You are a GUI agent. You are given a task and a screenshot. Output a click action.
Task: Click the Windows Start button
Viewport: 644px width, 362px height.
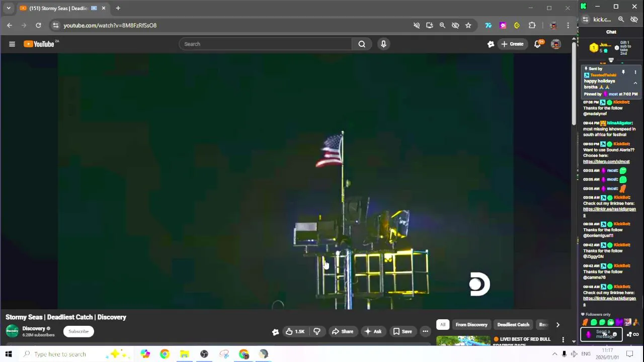click(x=9, y=354)
